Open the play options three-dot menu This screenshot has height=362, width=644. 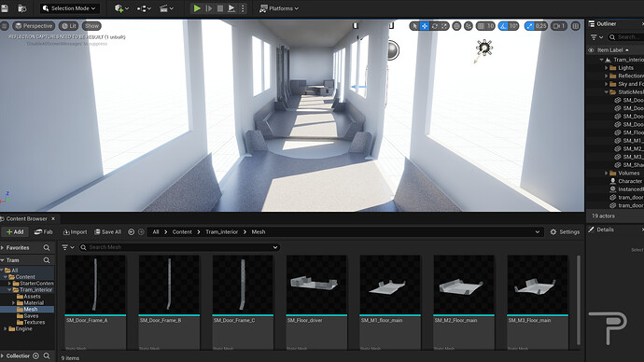(243, 8)
